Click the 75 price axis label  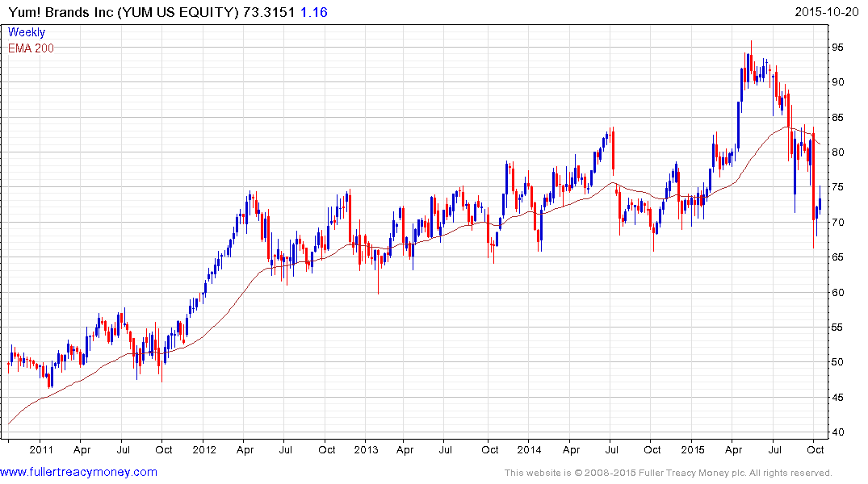pos(837,187)
